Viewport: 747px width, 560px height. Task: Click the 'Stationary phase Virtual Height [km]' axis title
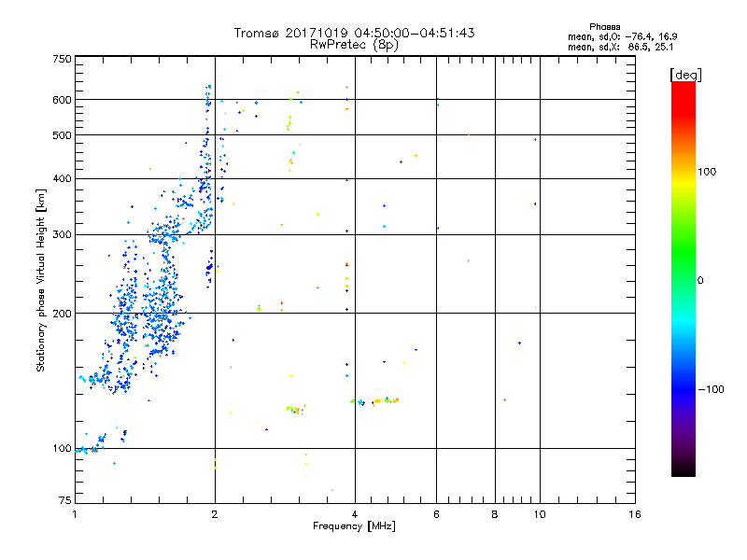point(41,280)
